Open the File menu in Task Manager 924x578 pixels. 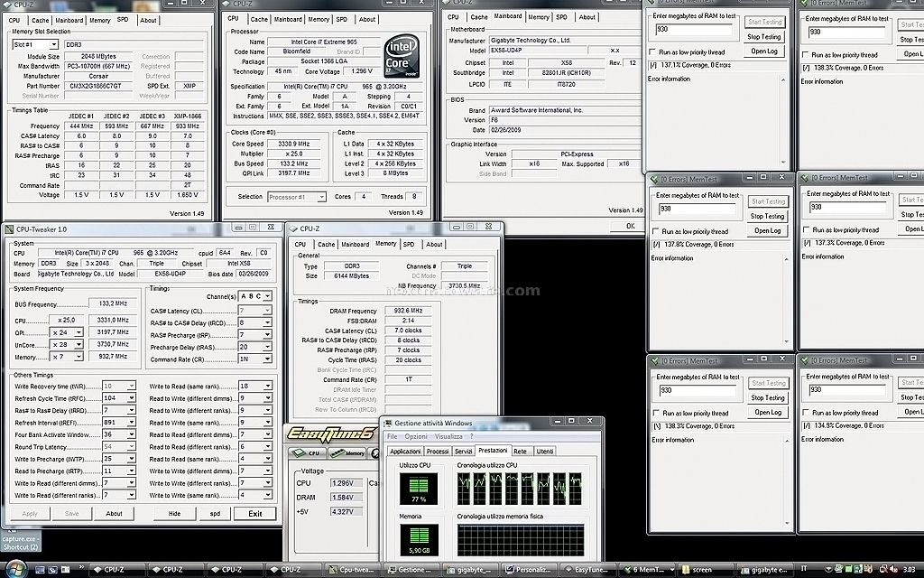point(392,436)
